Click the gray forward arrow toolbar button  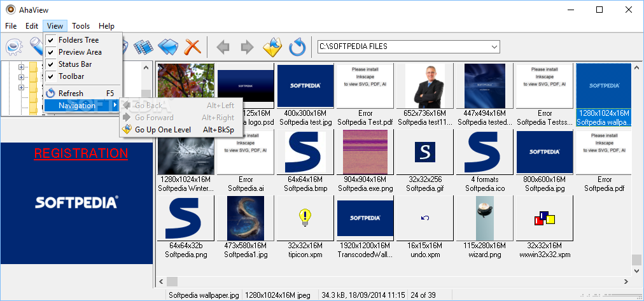(x=248, y=47)
